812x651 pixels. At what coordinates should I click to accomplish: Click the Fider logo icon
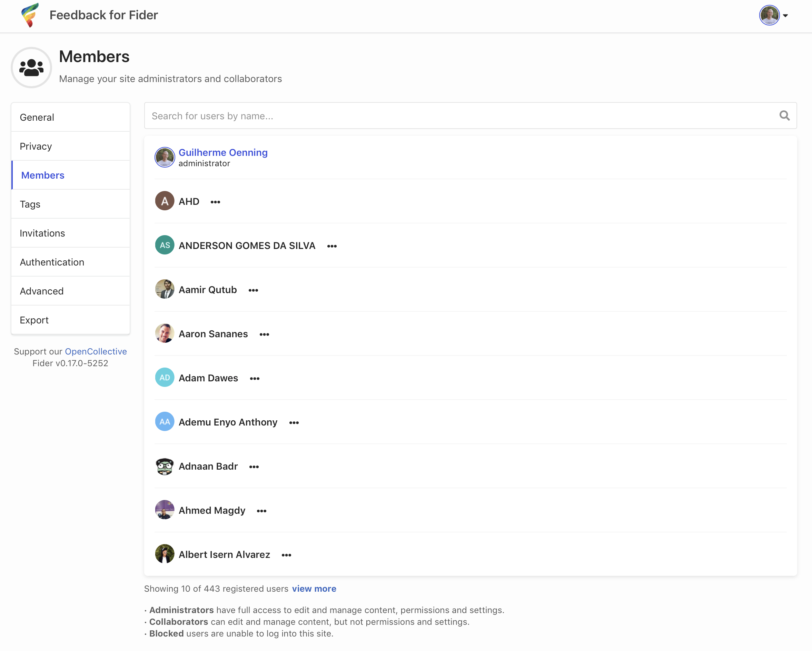30,15
